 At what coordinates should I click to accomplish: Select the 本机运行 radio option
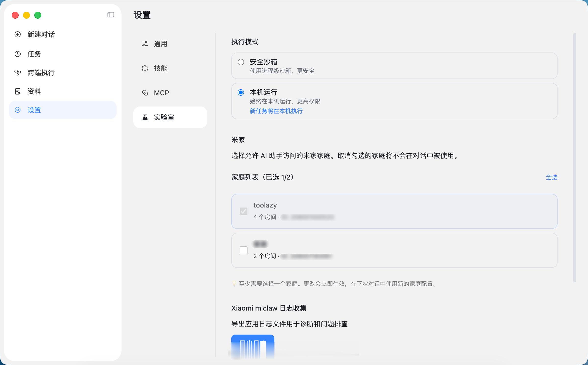pos(241,92)
